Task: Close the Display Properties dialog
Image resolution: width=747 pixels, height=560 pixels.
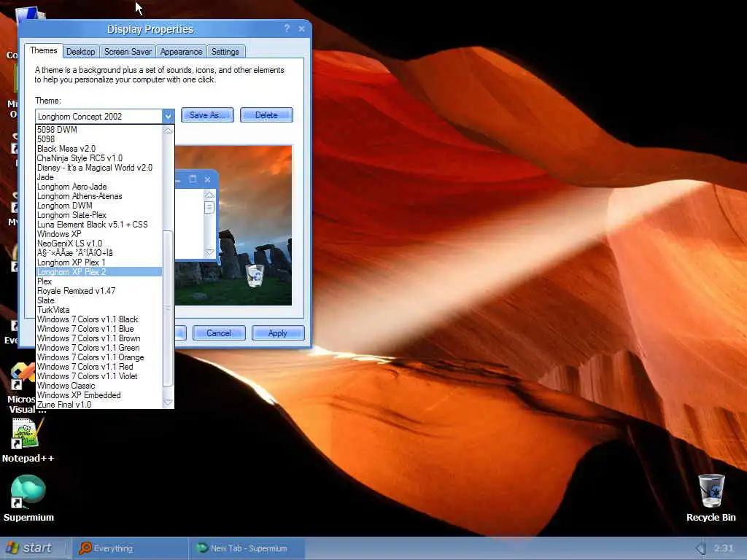Action: click(301, 29)
